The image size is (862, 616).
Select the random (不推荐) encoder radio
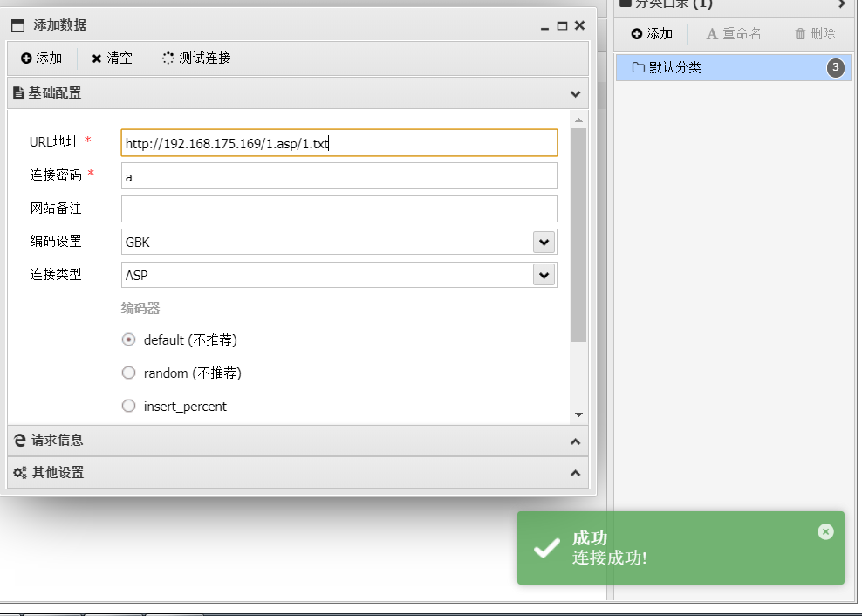[x=128, y=373]
